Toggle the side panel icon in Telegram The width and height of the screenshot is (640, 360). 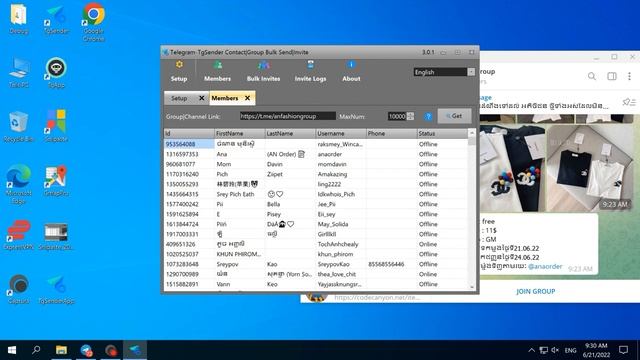point(611,76)
